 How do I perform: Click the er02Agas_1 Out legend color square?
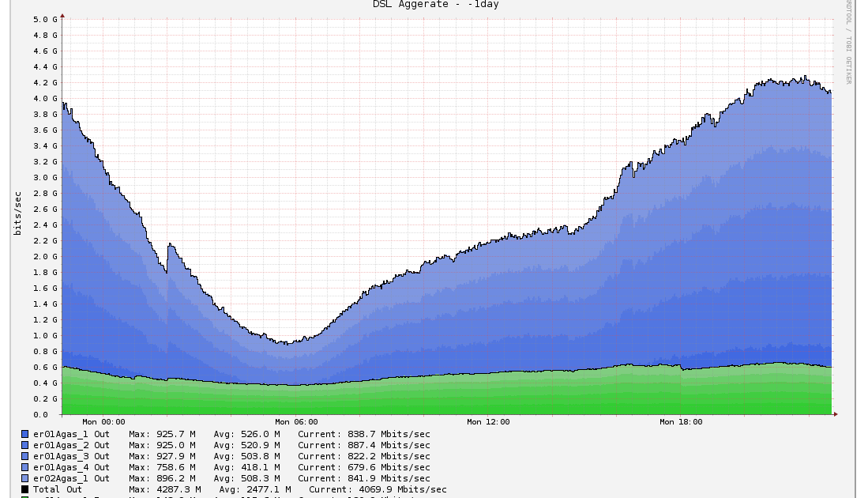[x=25, y=478]
